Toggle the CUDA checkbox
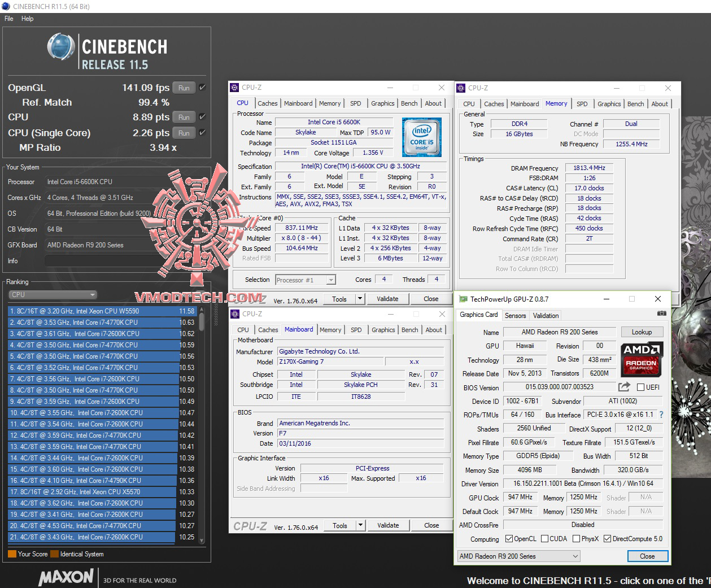The width and height of the screenshot is (711, 588). pos(545,539)
